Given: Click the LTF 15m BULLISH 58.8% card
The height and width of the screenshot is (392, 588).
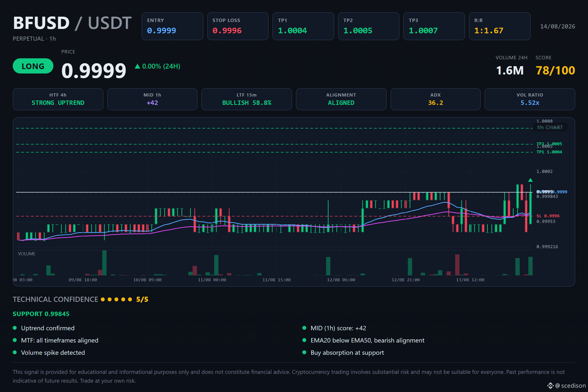Looking at the screenshot, I should (x=246, y=99).
